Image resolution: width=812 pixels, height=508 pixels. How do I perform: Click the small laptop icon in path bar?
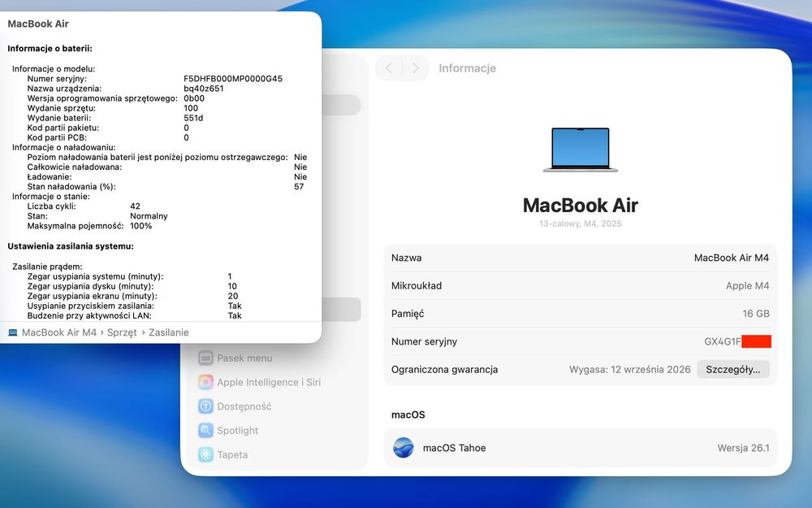pos(13,332)
